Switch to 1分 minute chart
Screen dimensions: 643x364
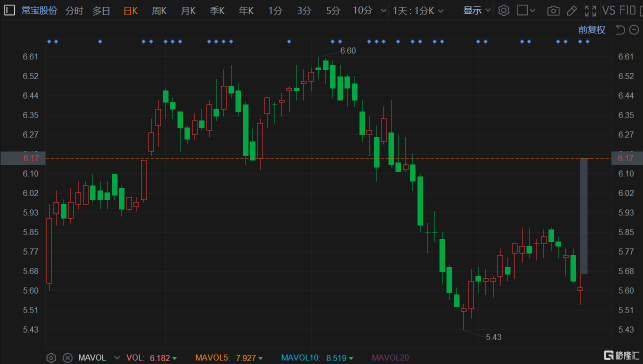coord(275,10)
